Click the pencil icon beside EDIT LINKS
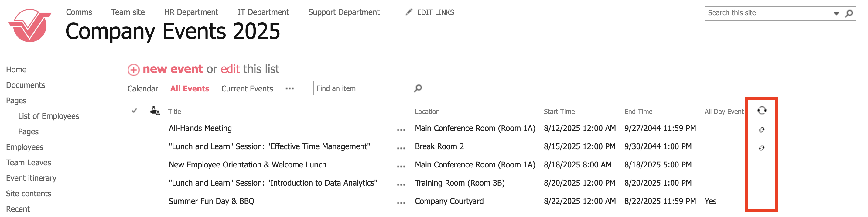The image size is (868, 217). pos(409,12)
